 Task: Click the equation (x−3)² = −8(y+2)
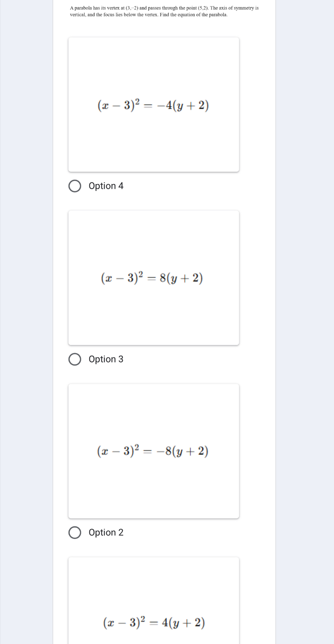click(153, 451)
